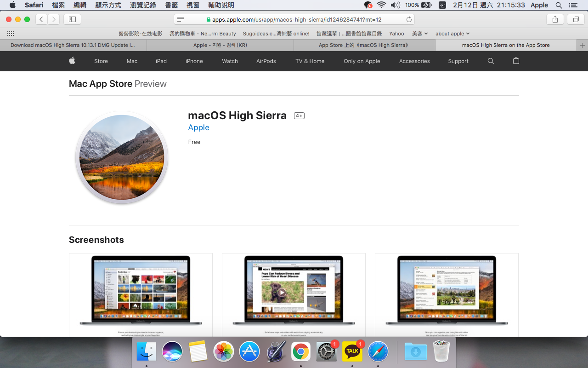Open the bookmarks grid icon in favorites bar

pos(11,34)
